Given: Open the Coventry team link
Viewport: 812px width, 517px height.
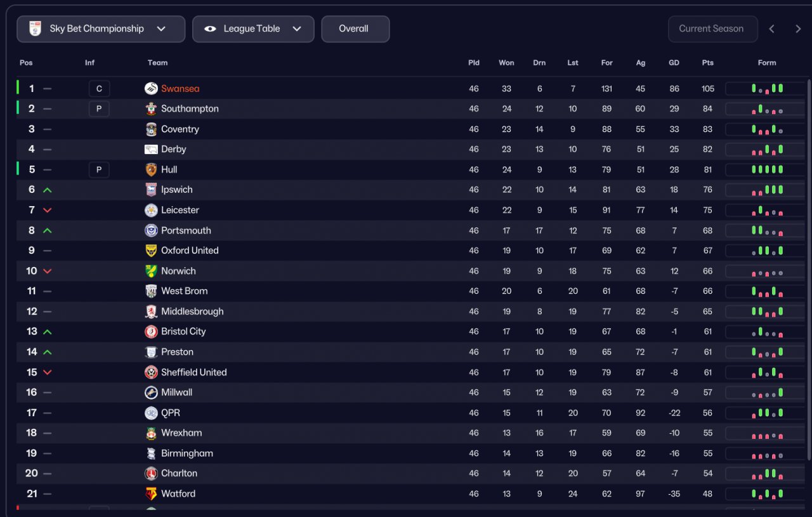Looking at the screenshot, I should [180, 129].
